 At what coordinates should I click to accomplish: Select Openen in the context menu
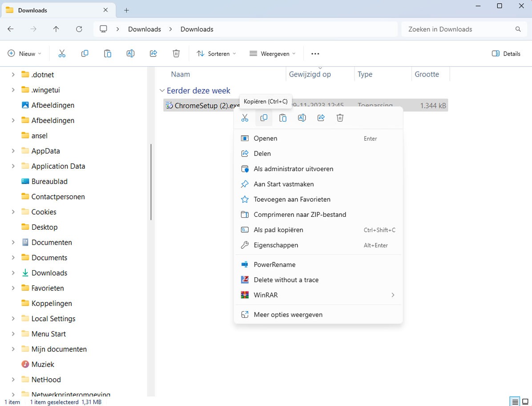[x=318, y=138]
